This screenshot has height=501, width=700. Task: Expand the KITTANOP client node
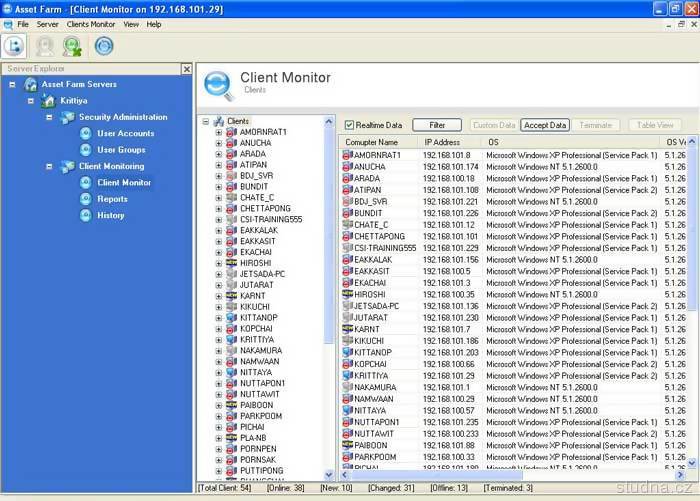coord(218,318)
